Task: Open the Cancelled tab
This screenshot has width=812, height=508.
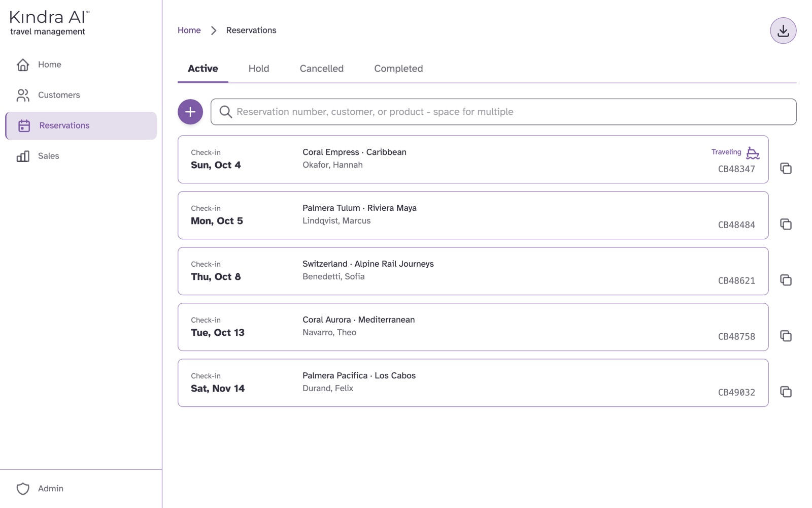Action: click(322, 69)
